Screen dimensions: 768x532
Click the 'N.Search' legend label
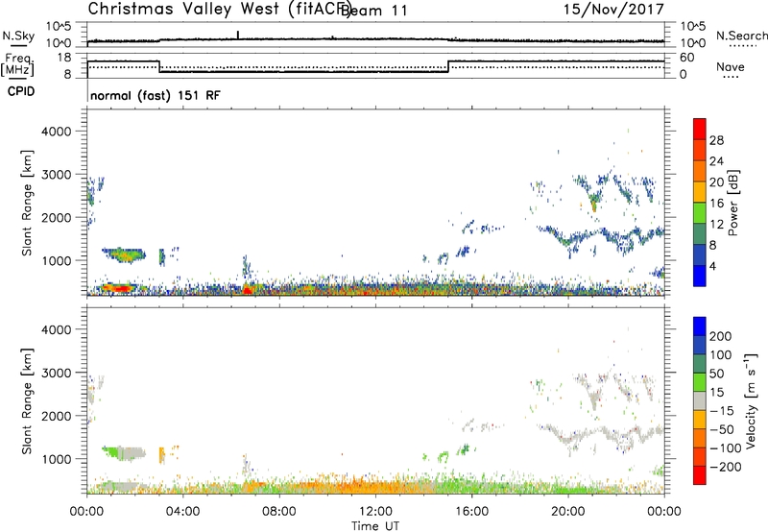pyautogui.click(x=742, y=36)
